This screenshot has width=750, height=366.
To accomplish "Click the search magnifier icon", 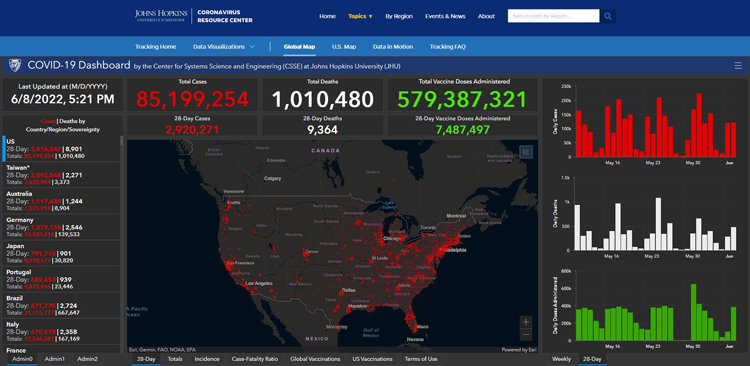I will [x=607, y=16].
